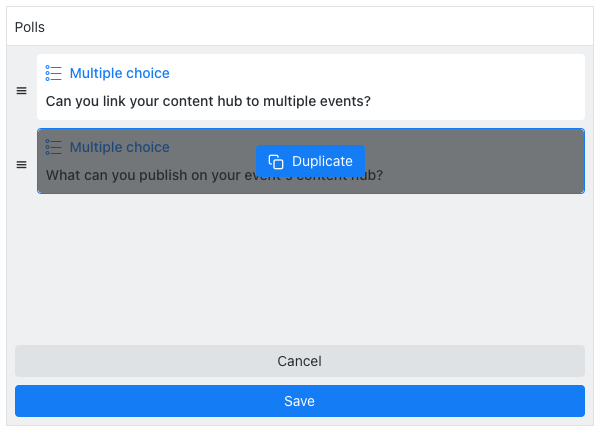The height and width of the screenshot is (432, 602).
Task: Grab the reorder handle beside the first poll
Action: pyautogui.click(x=22, y=91)
